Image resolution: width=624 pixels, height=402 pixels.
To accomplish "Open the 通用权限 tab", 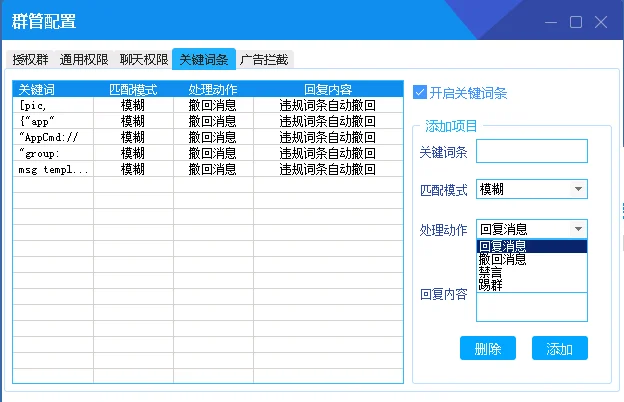I will click(84, 60).
